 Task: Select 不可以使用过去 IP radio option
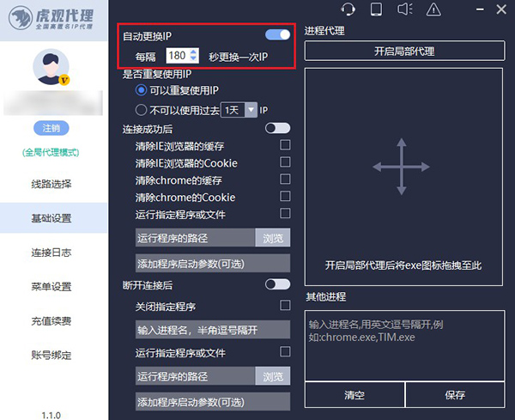(141, 110)
